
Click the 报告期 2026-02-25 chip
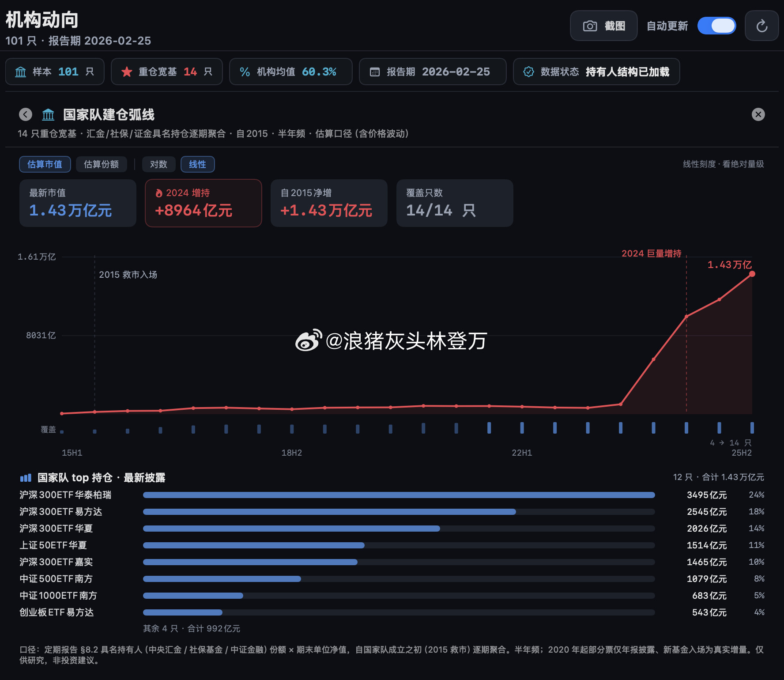pos(433,72)
